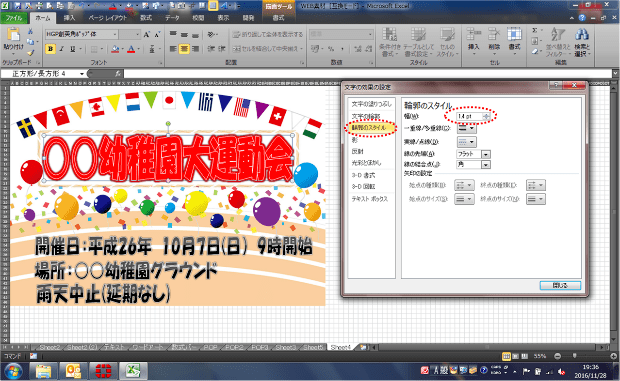The height and width of the screenshot is (381, 620).
Task: Open the number format dropdown
Action: tap(370, 34)
